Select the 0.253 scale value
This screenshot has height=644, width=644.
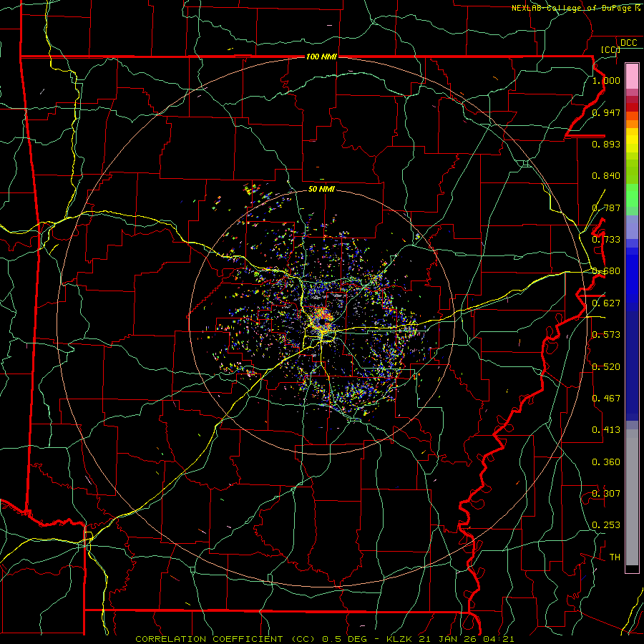pyautogui.click(x=606, y=525)
